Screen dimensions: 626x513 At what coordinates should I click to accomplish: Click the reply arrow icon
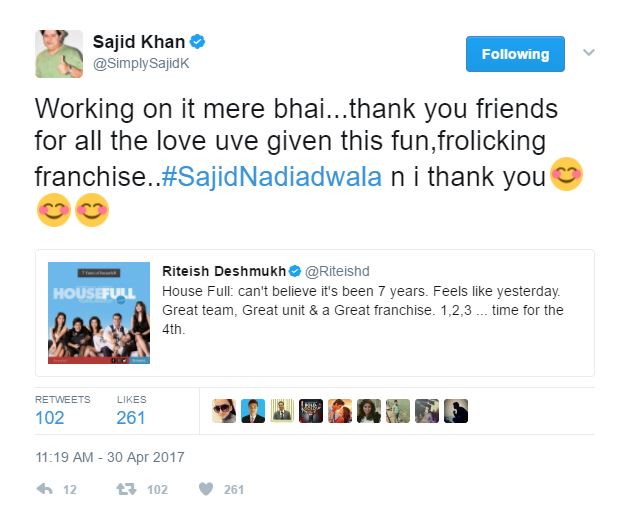pyautogui.click(x=44, y=489)
